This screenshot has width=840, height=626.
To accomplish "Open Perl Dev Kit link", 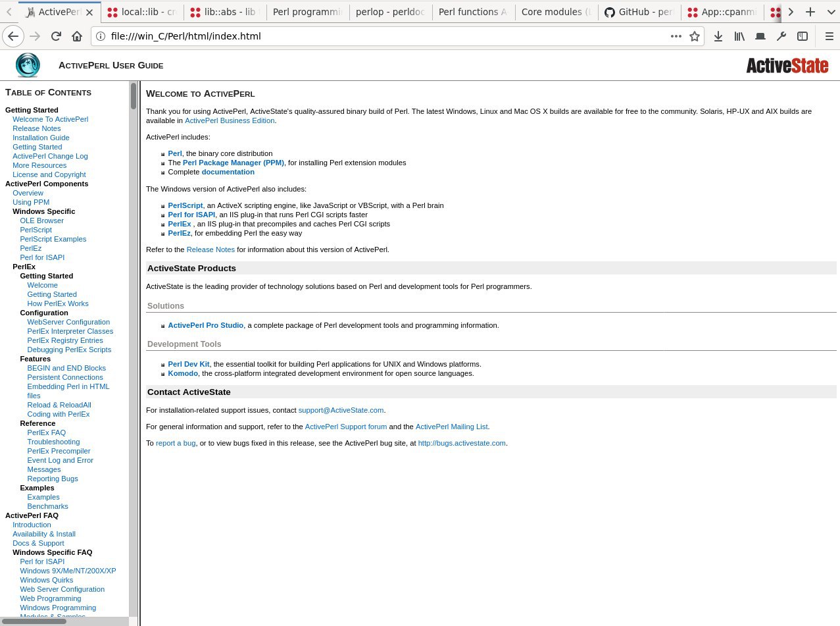I will [189, 364].
